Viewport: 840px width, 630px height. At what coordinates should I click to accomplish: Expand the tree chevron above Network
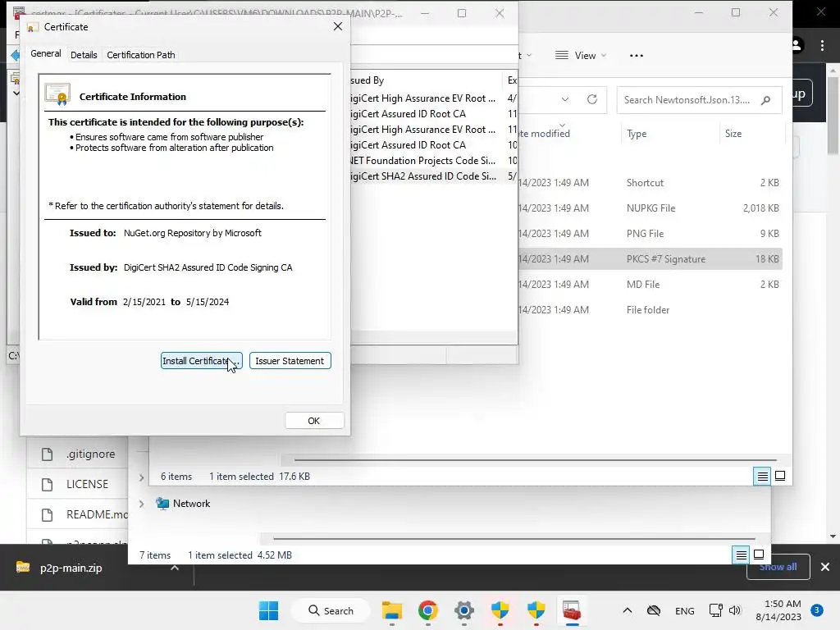(x=141, y=477)
